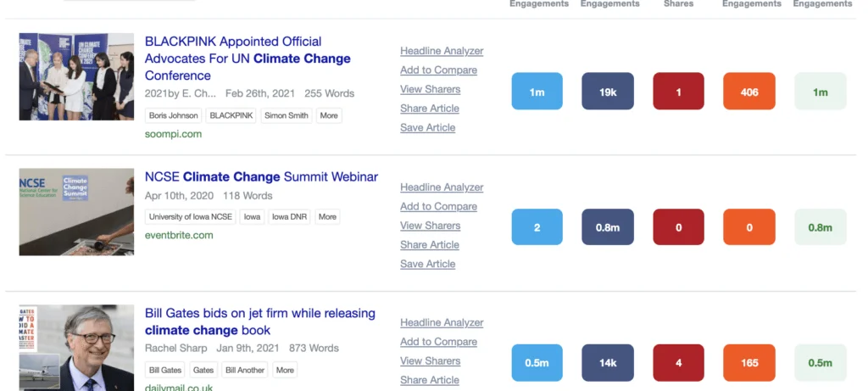868x391 pixels.
Task: Open Headline Analyzer for Bill Gates article
Action: [442, 323]
